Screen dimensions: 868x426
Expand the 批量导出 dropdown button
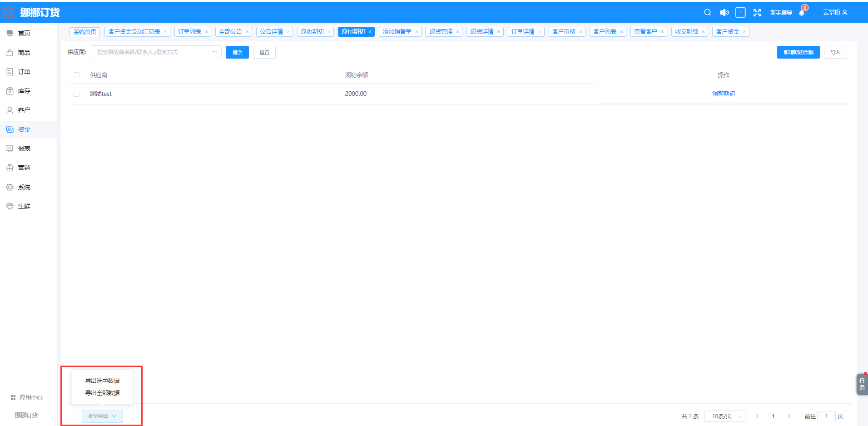coord(102,416)
